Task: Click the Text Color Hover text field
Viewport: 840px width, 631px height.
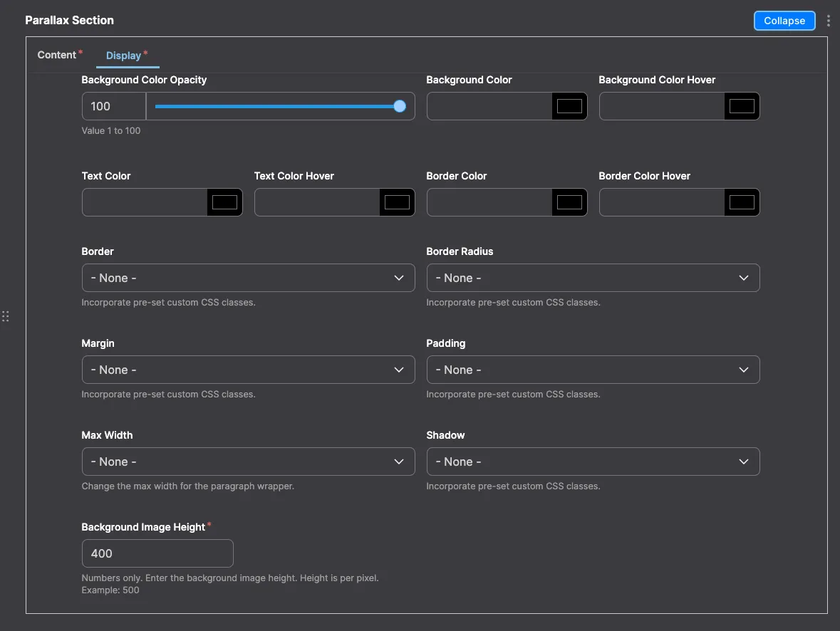Action: (x=316, y=202)
